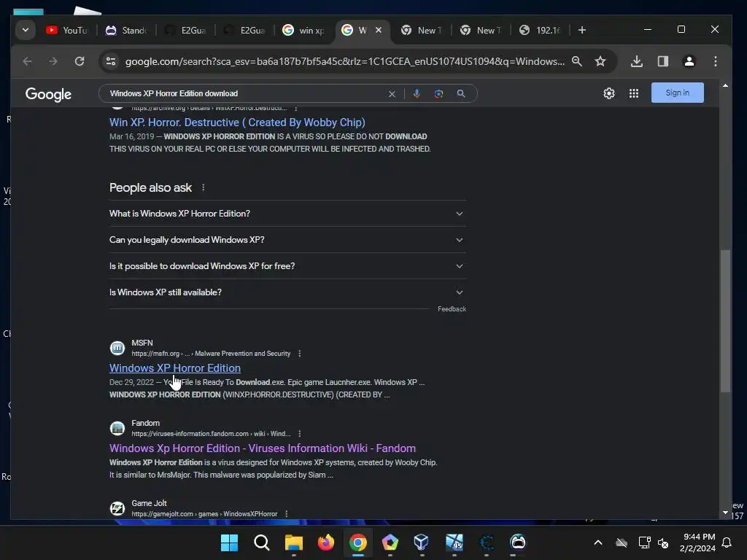Screen dimensions: 747x560
Task: Show hidden system tray icons
Action: pos(598,542)
